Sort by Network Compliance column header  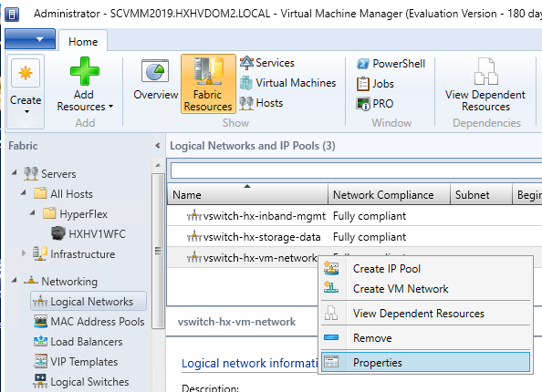click(x=389, y=194)
